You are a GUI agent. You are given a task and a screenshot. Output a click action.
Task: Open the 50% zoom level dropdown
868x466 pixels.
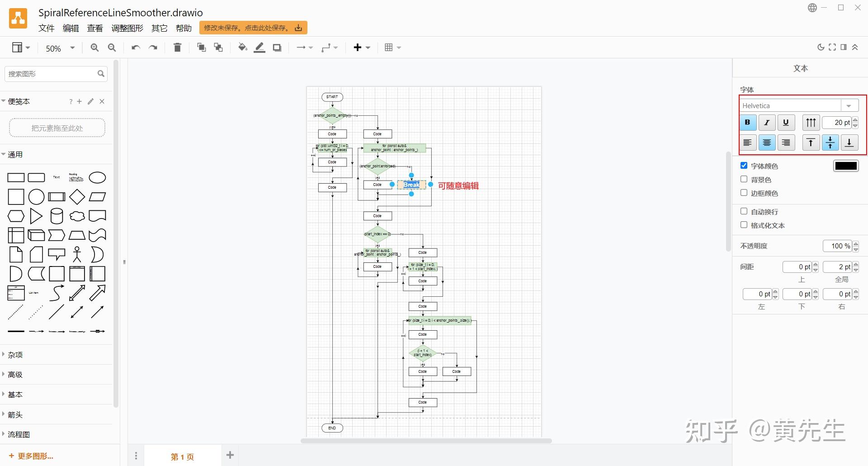coord(60,48)
